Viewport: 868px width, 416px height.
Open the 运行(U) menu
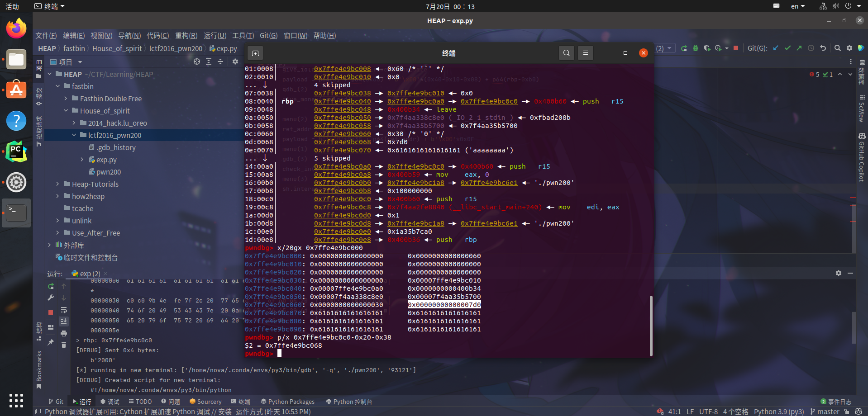215,36
